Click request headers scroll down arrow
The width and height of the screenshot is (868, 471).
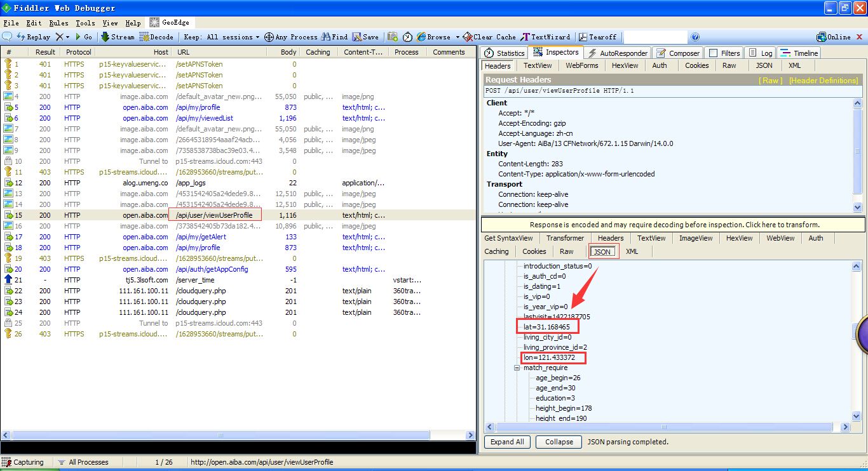857,207
